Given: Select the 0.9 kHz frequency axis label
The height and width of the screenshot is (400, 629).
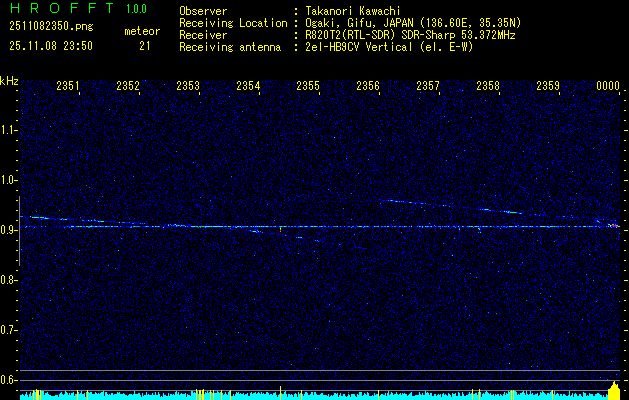Looking at the screenshot, I should [x=9, y=230].
